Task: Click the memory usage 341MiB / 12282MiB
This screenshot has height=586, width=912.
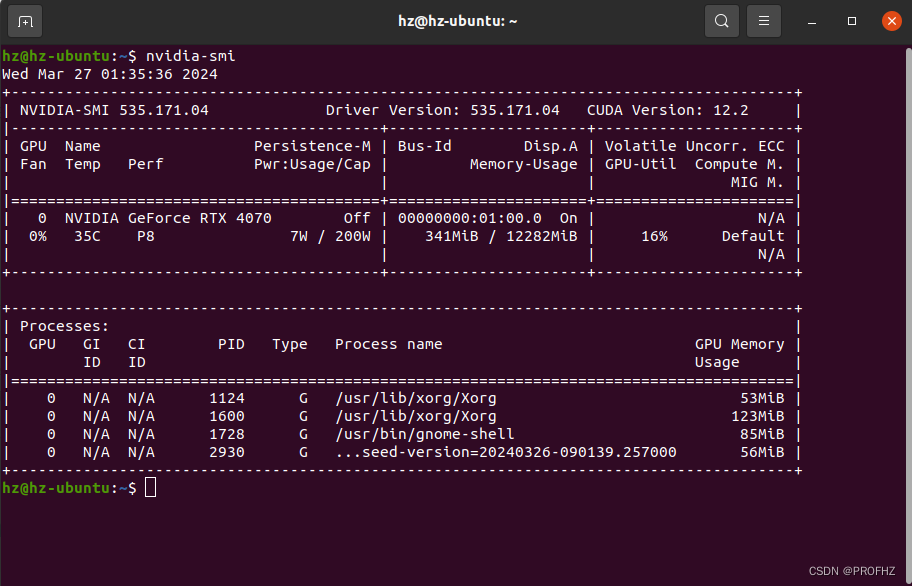Action: [x=501, y=237]
